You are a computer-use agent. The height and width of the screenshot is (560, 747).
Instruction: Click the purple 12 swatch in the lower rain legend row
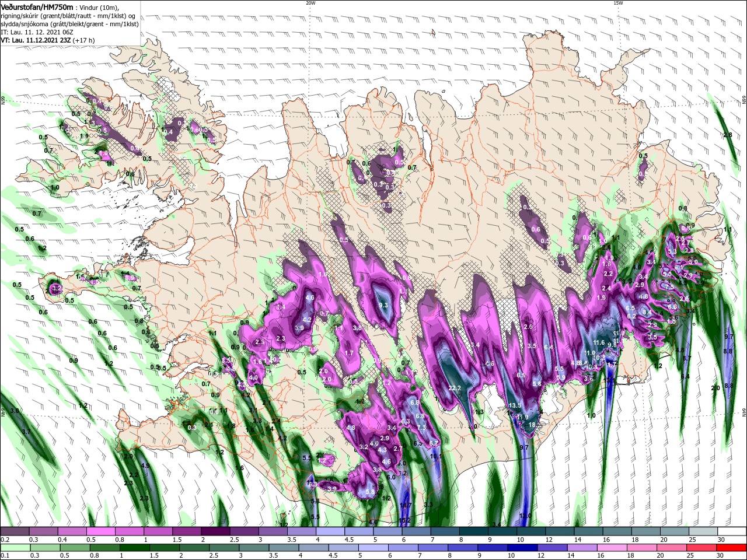click(553, 548)
